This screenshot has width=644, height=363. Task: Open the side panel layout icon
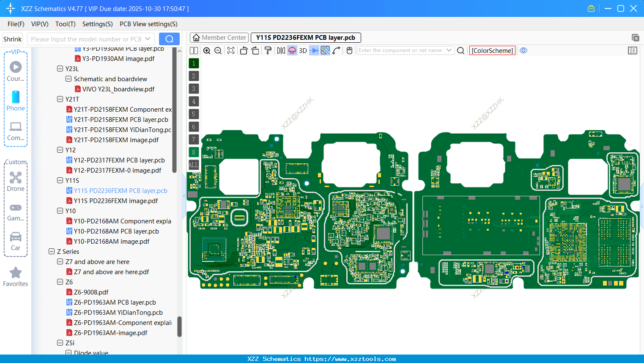coord(633,50)
